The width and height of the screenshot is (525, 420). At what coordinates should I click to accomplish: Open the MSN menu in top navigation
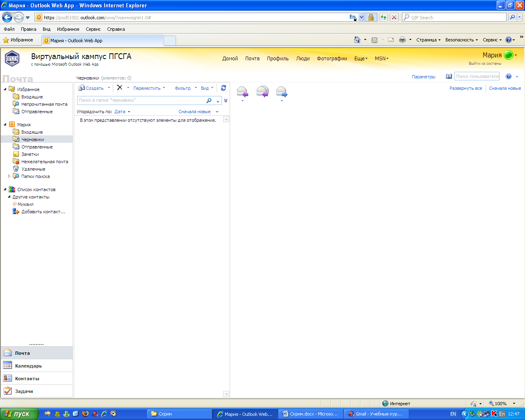coord(381,58)
